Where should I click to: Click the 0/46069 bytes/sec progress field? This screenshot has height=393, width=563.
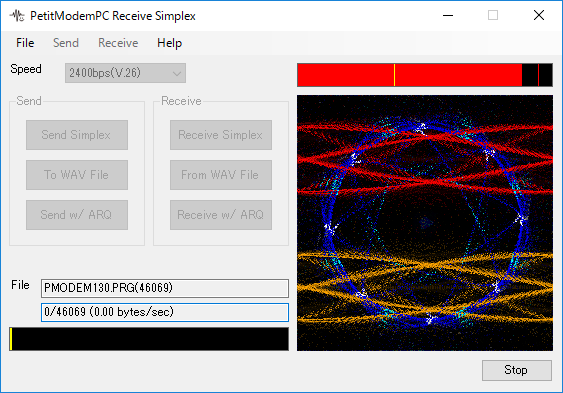[x=165, y=312]
